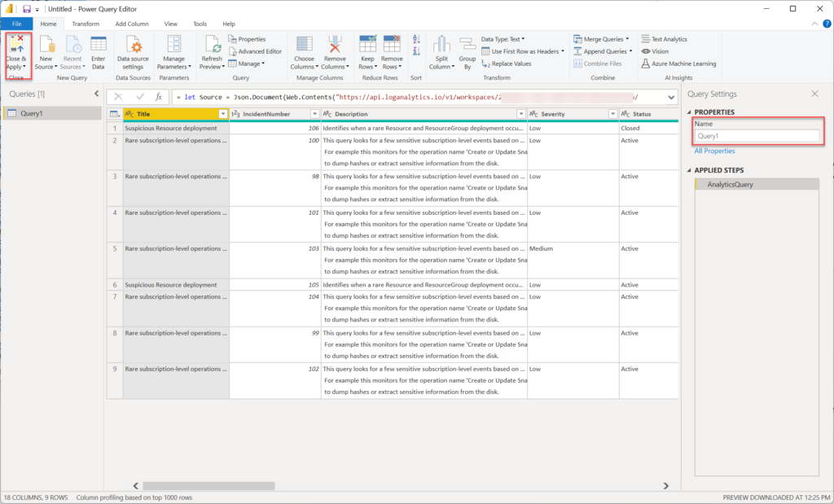Click the Recent Sources icon

[x=72, y=44]
